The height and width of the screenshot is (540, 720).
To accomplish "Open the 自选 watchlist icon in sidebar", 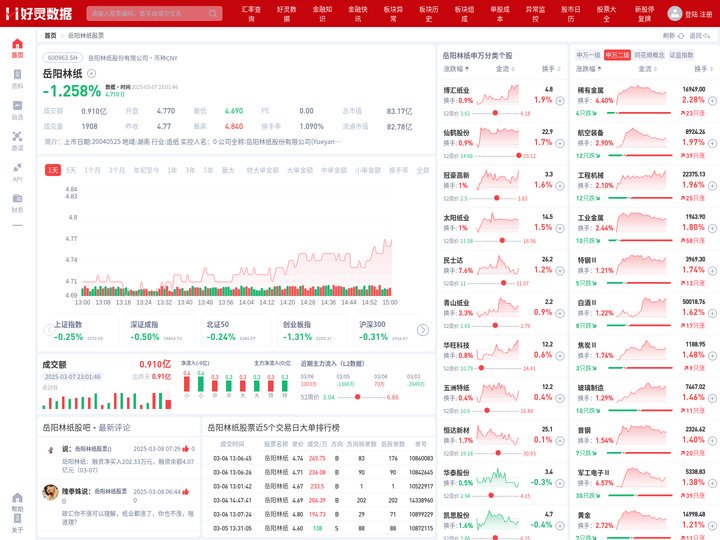I will click(x=17, y=105).
